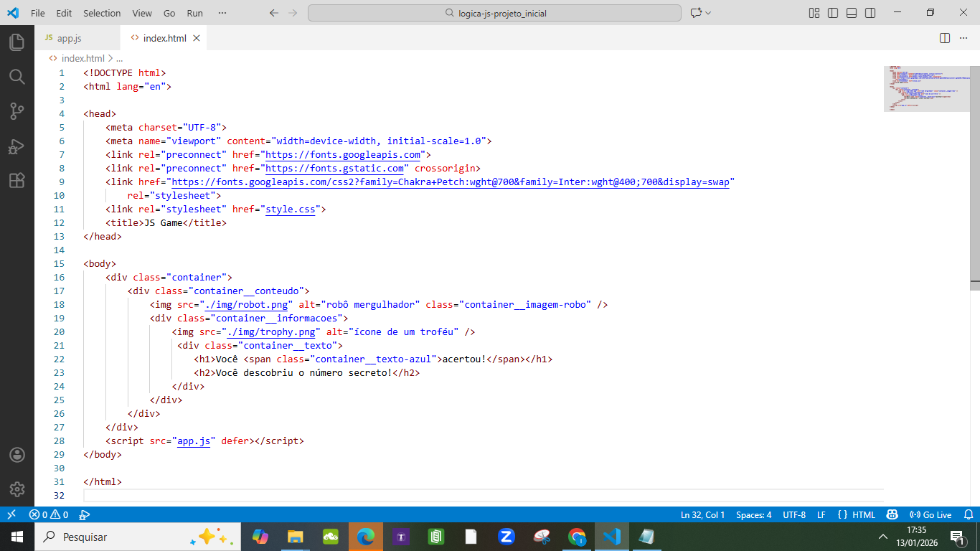Toggle the bottom Panel layout button

click(851, 13)
